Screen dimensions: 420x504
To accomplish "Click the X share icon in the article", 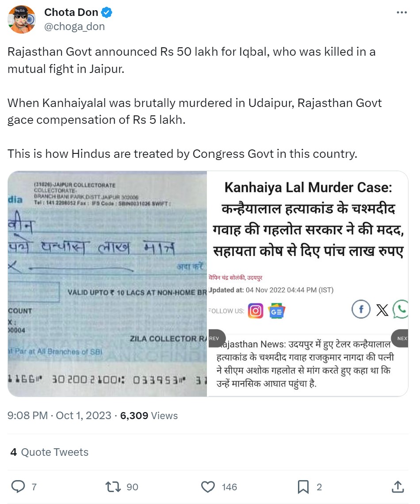I will pos(382,310).
